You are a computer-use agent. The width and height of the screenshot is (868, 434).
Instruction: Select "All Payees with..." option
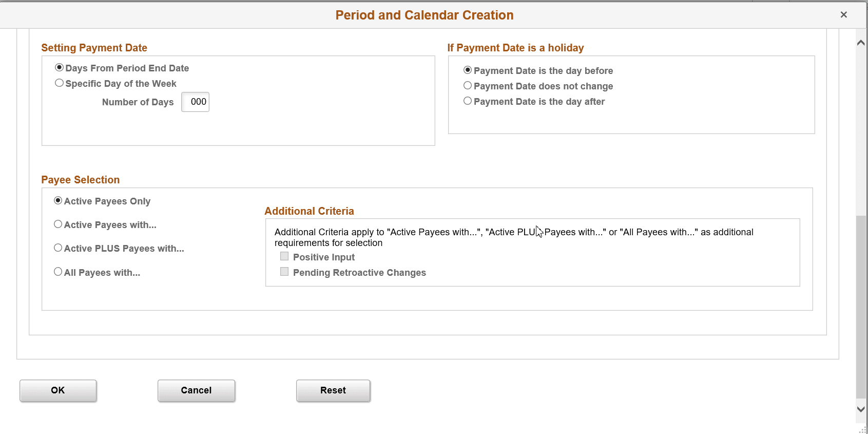pos(58,271)
